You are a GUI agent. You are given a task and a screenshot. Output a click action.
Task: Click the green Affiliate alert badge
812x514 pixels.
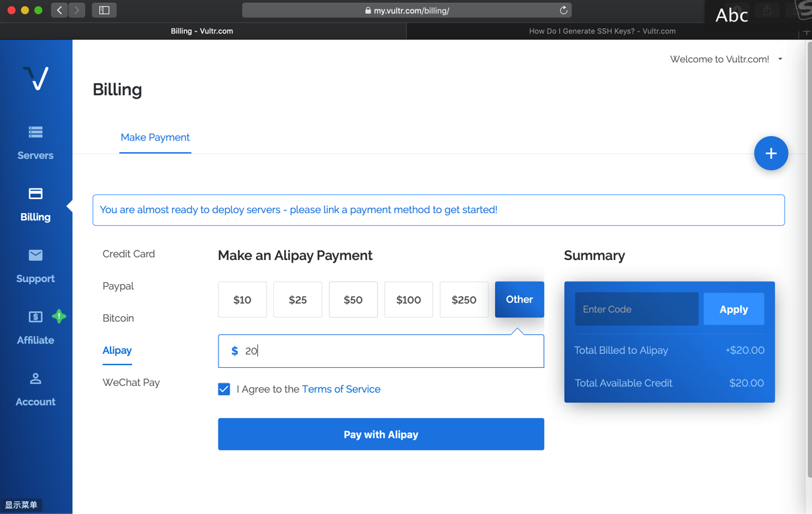coord(59,316)
